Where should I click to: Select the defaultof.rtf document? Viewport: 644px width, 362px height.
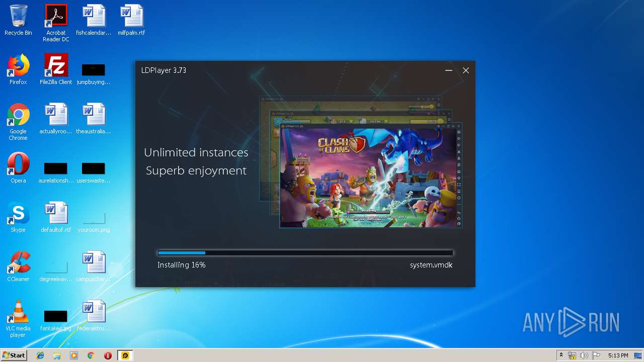point(56,217)
